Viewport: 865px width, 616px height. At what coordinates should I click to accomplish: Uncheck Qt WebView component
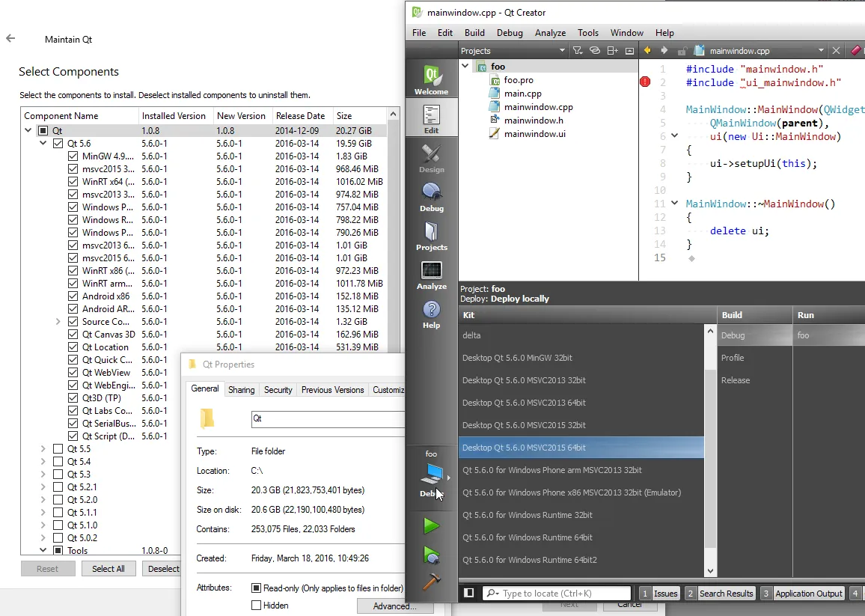coord(73,373)
